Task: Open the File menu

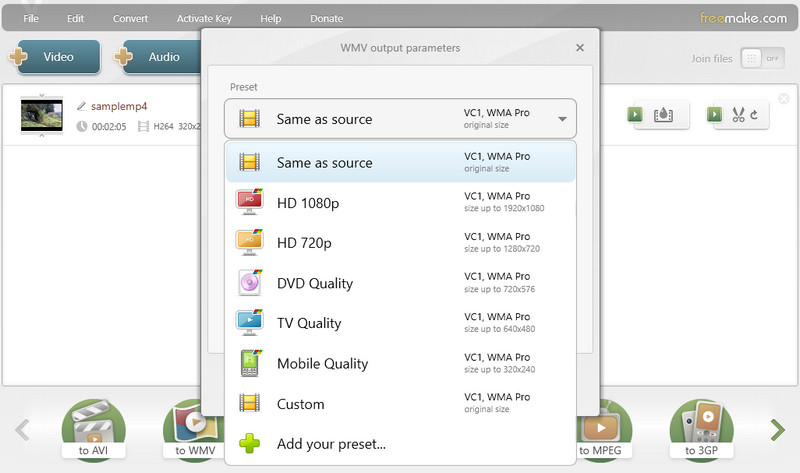Action: tap(31, 18)
